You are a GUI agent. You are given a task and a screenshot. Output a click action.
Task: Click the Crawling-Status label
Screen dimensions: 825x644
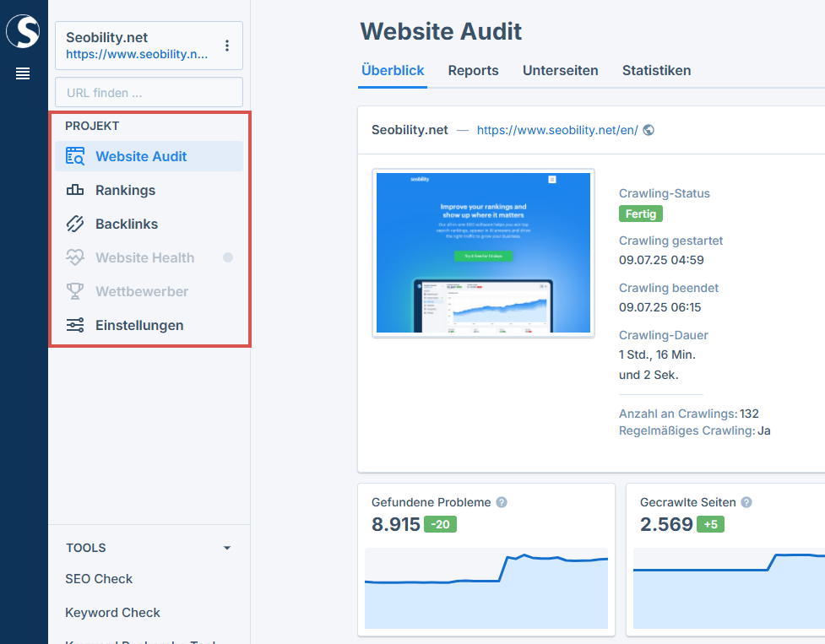point(664,193)
